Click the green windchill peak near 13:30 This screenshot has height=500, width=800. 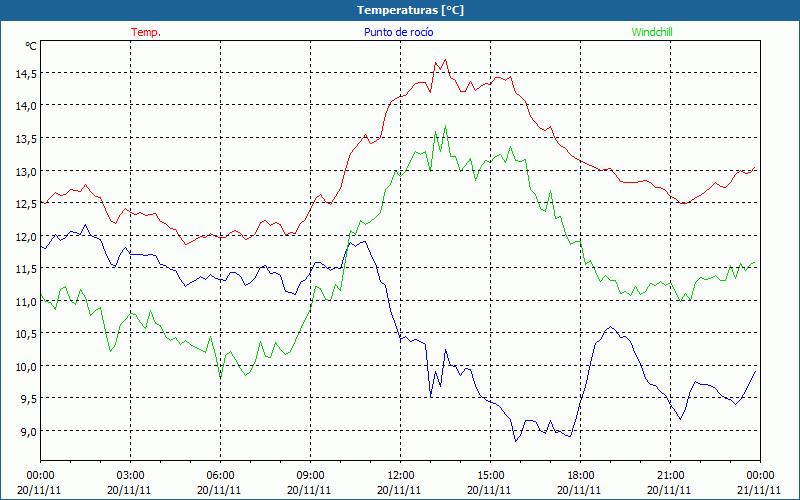tap(445, 126)
